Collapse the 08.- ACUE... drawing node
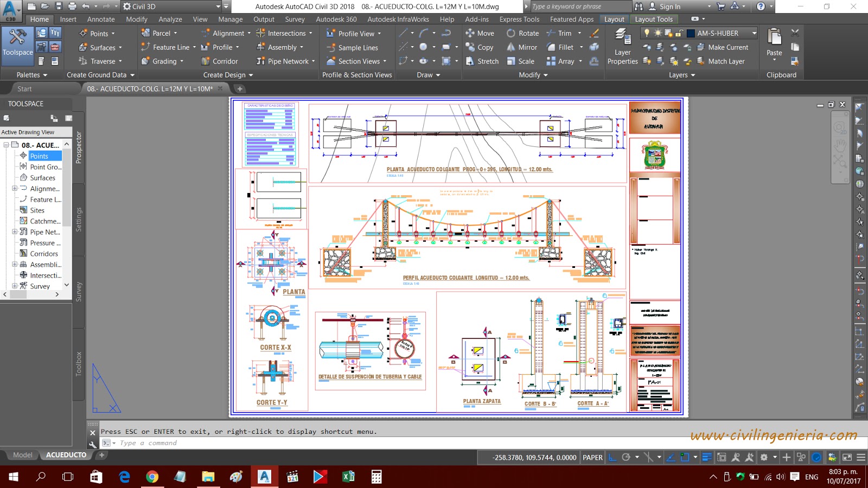868x488 pixels. tap(6, 145)
